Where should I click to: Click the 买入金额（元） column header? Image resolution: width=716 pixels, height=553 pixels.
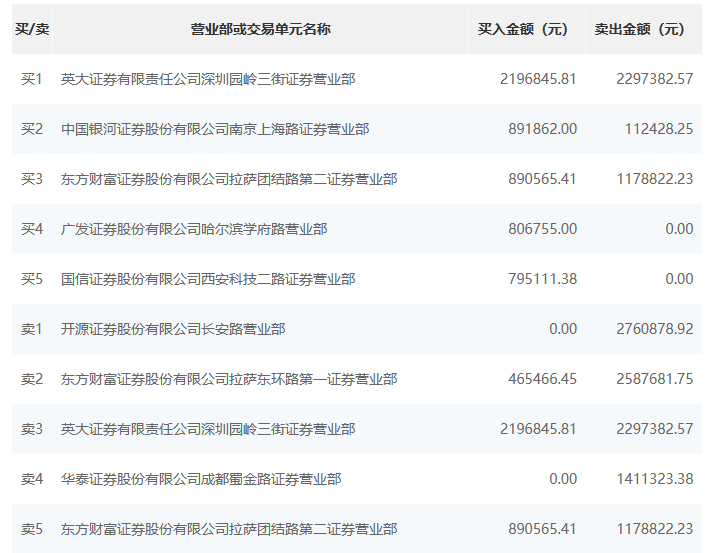pyautogui.click(x=526, y=29)
